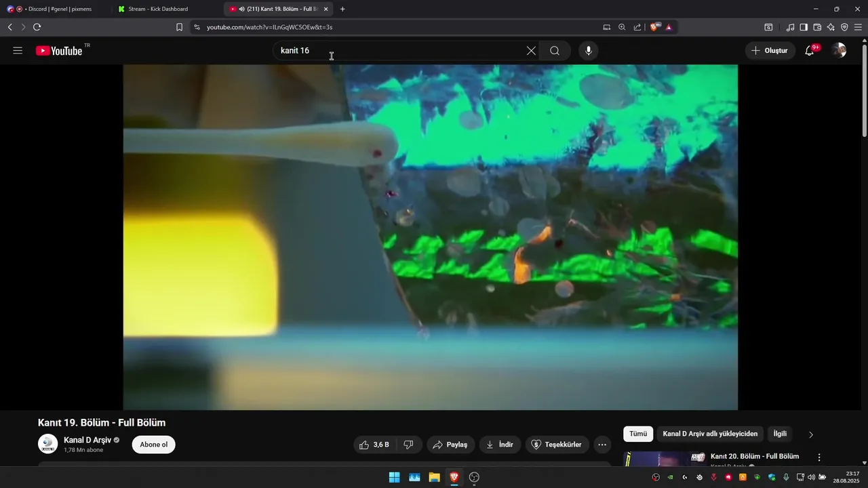This screenshot has height=488, width=868.
Task: Open the zoom magnifier in address bar
Action: tap(622, 27)
